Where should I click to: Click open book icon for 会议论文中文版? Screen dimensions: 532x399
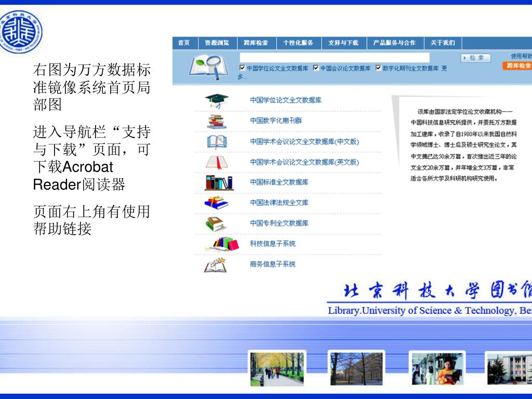[x=217, y=142]
